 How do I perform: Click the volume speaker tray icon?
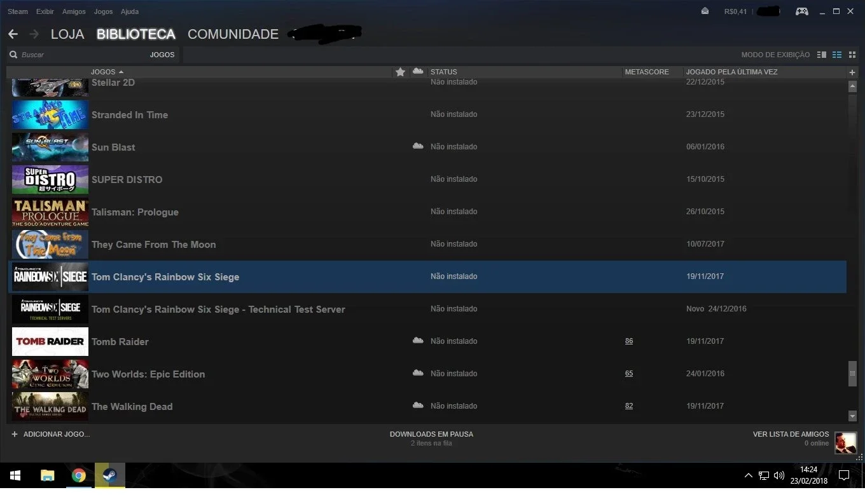[x=779, y=475]
